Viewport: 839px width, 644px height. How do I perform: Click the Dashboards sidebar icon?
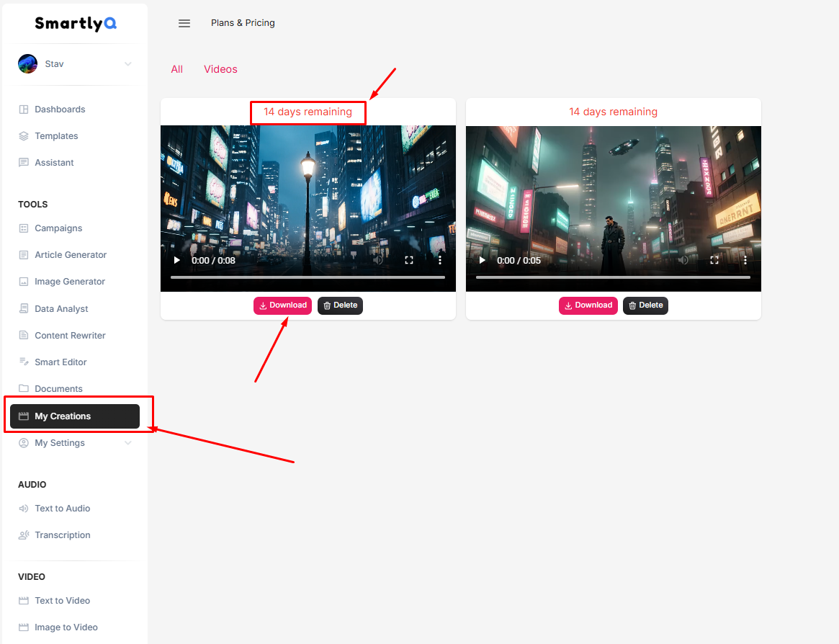tap(24, 109)
